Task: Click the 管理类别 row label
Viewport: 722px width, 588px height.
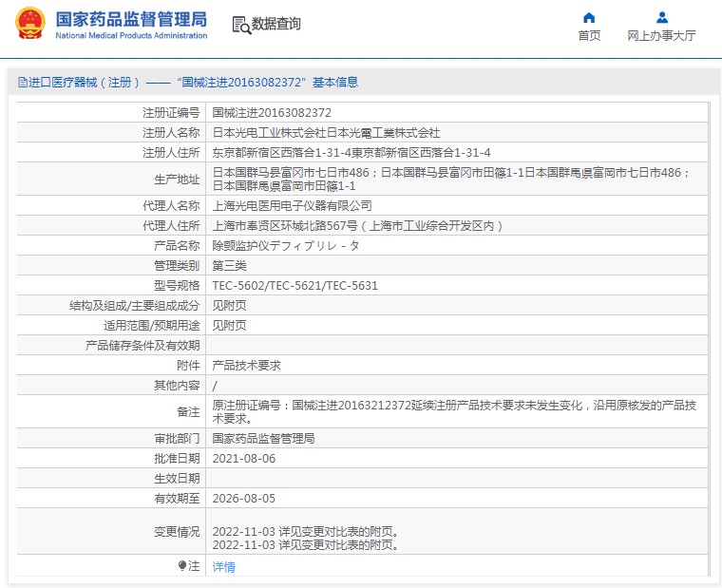Action: [x=177, y=266]
